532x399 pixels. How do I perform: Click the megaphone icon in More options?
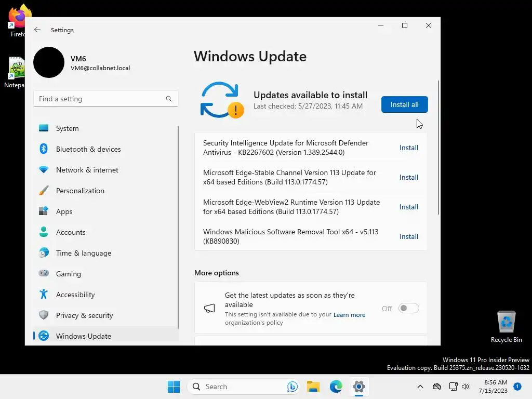coord(209,308)
